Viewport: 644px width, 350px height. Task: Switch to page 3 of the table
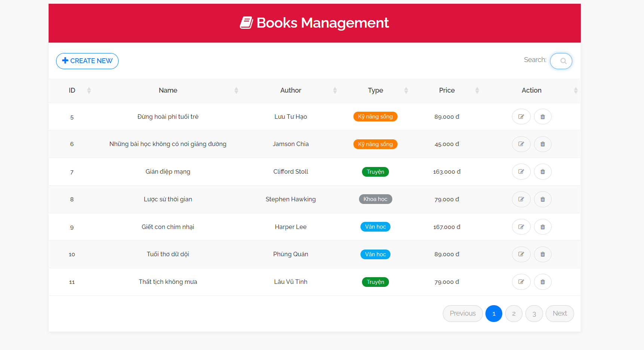click(534, 313)
